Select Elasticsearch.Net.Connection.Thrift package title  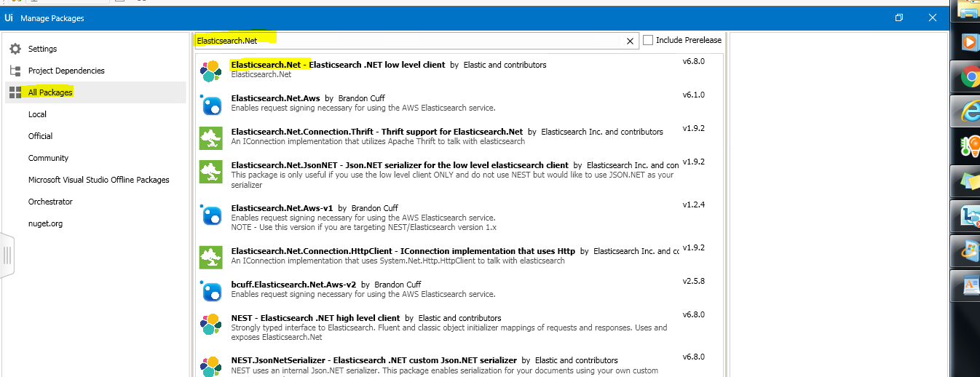click(x=377, y=132)
